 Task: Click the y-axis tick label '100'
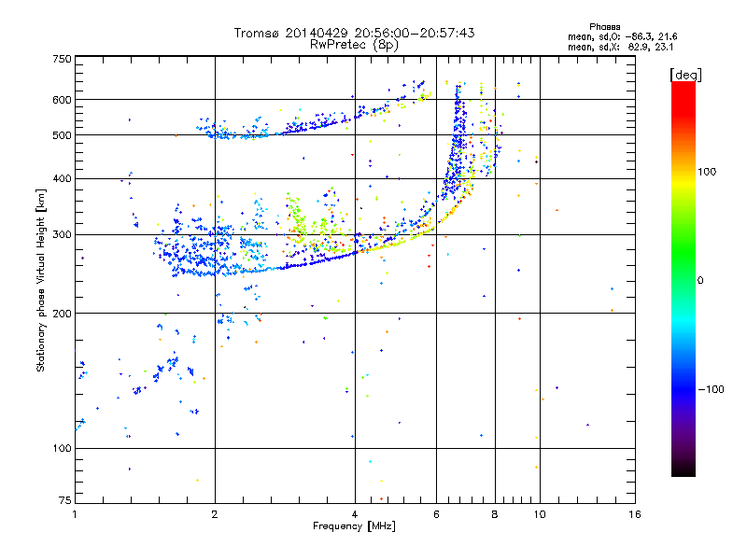(x=62, y=449)
